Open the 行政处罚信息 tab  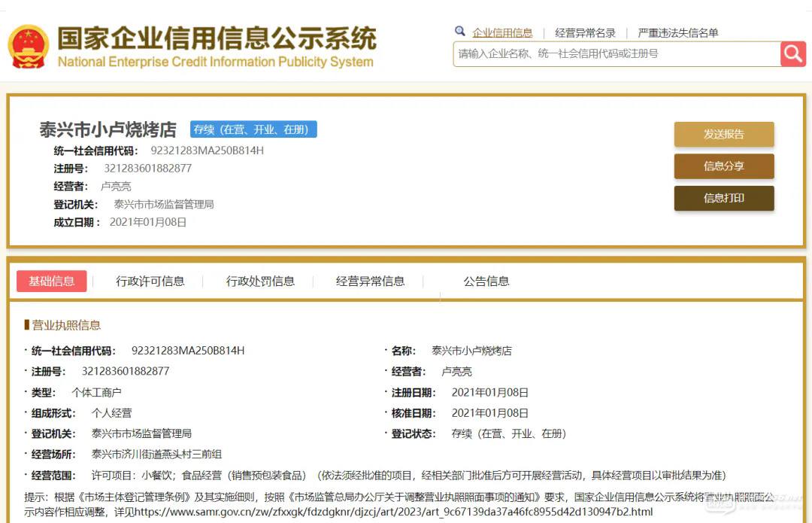click(x=260, y=281)
